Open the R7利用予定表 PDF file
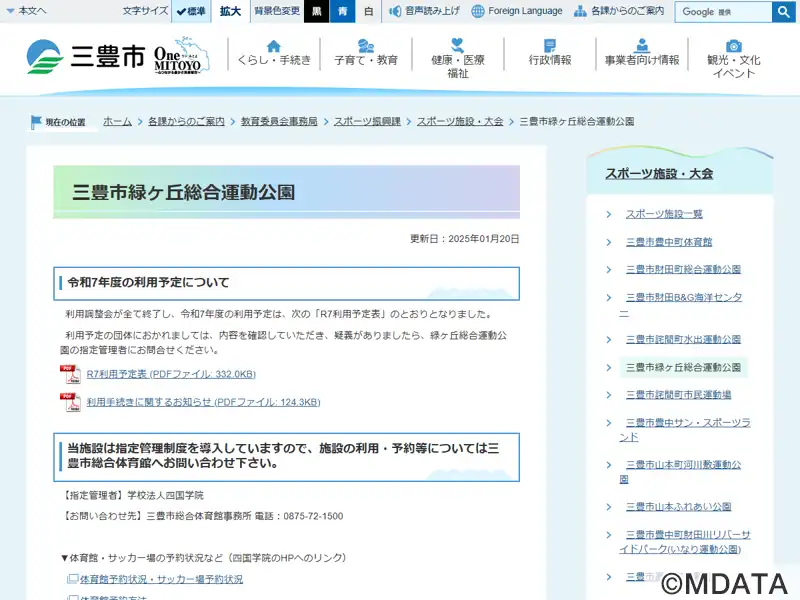 (170, 374)
